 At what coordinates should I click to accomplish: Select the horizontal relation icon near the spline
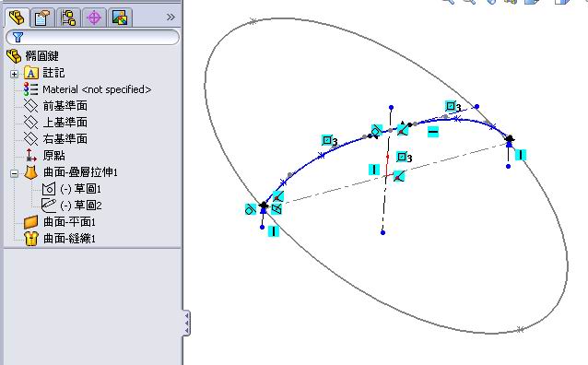coord(433,132)
